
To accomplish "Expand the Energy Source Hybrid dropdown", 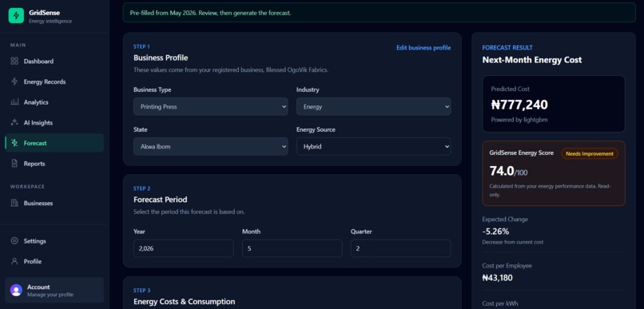I will point(373,146).
